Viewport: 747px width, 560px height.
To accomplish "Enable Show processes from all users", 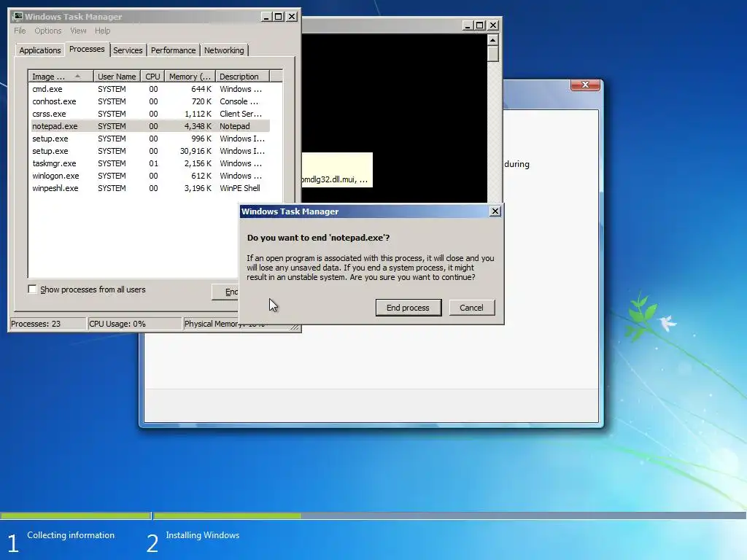I will [x=32, y=289].
